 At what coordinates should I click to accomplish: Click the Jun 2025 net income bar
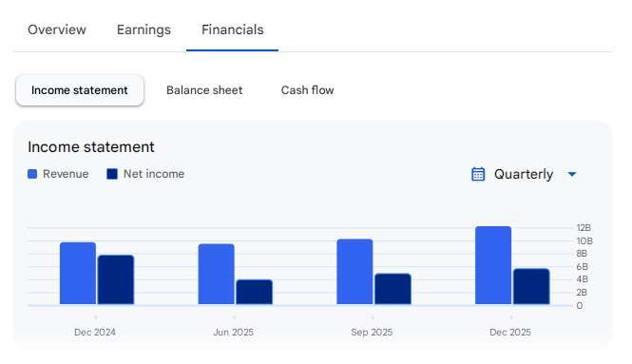click(254, 292)
